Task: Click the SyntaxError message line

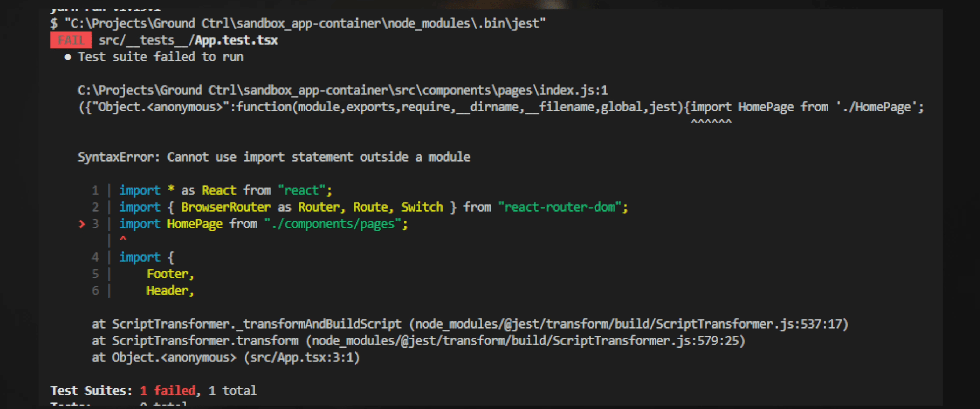Action: coord(274,157)
